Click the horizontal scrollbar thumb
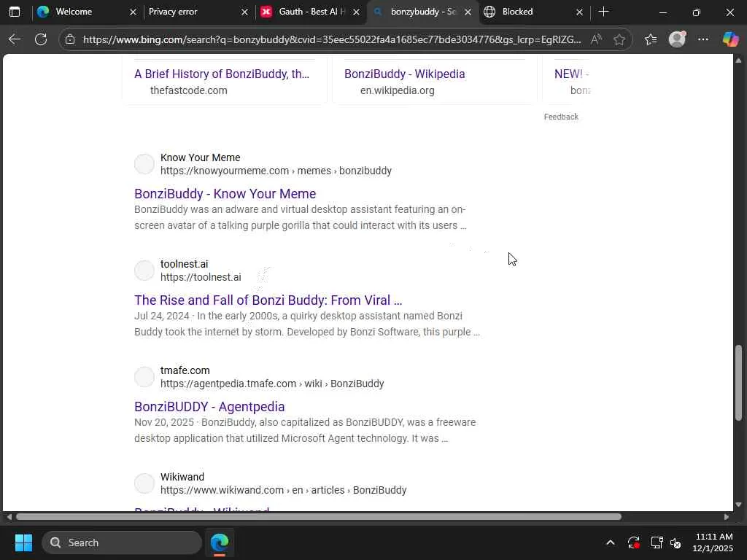The height and width of the screenshot is (560, 747). click(x=319, y=517)
